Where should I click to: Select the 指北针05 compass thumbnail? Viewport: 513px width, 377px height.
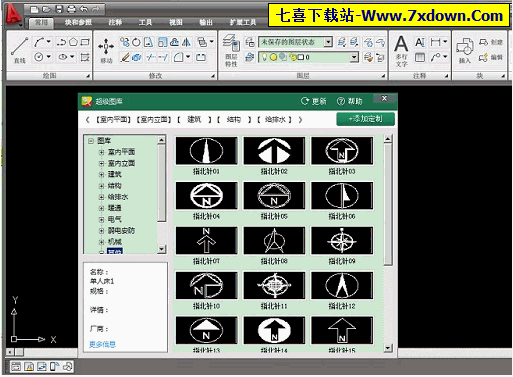tap(274, 196)
